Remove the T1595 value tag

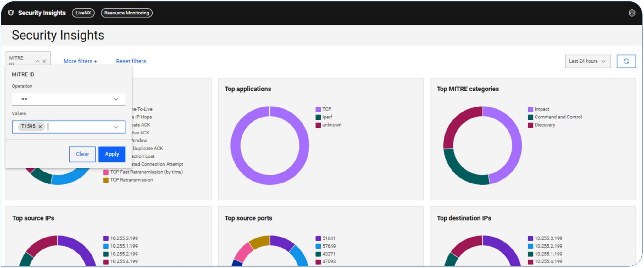tap(40, 127)
